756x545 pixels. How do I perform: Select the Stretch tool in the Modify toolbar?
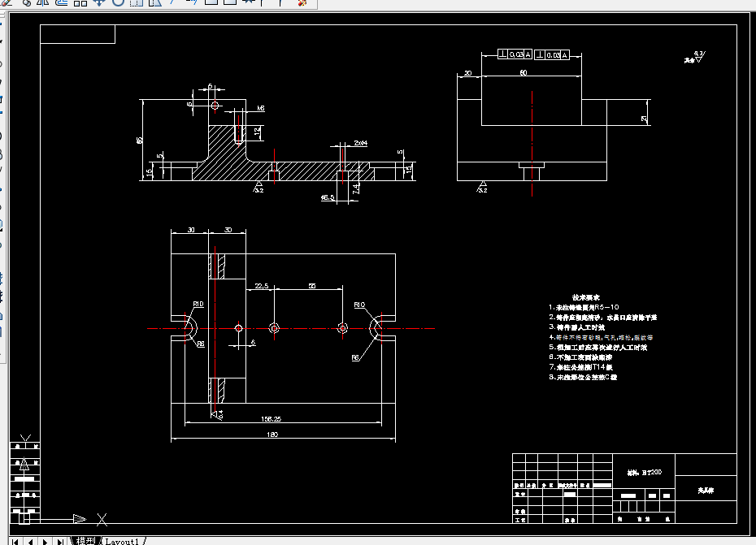point(154,2)
